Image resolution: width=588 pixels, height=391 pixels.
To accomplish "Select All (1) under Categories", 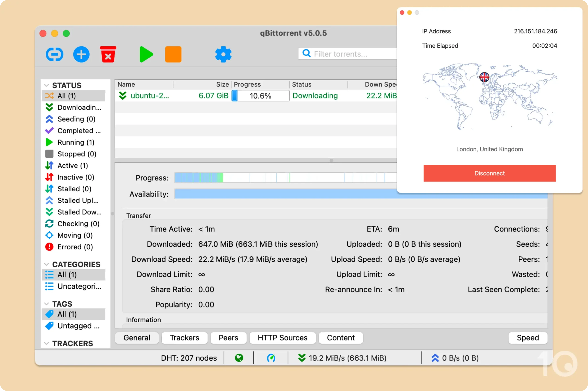I will pyautogui.click(x=74, y=275).
